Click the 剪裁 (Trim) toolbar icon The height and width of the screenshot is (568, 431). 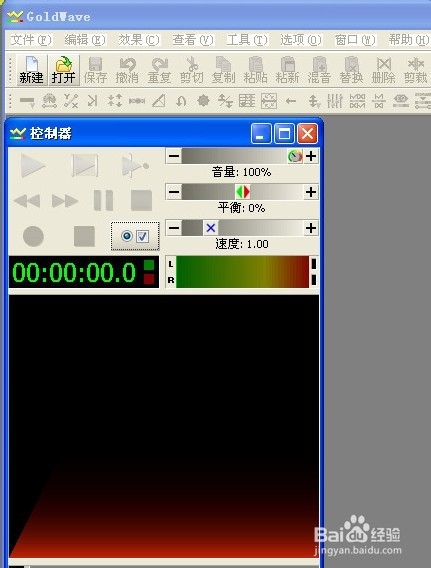coord(415,70)
